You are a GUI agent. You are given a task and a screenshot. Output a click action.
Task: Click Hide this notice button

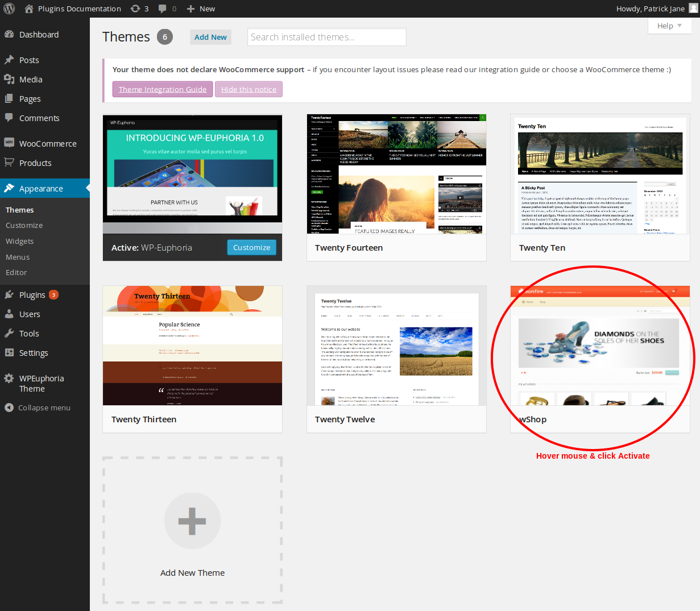(248, 89)
